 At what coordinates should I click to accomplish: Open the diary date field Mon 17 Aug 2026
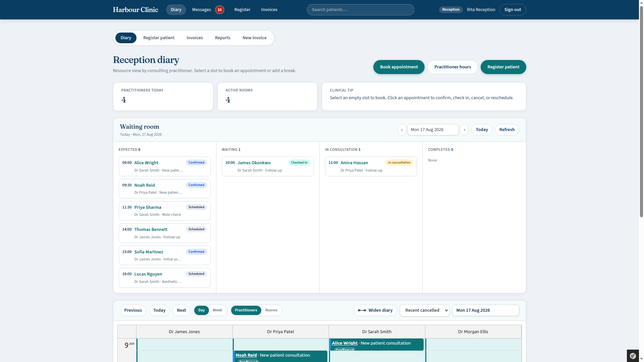485,310
